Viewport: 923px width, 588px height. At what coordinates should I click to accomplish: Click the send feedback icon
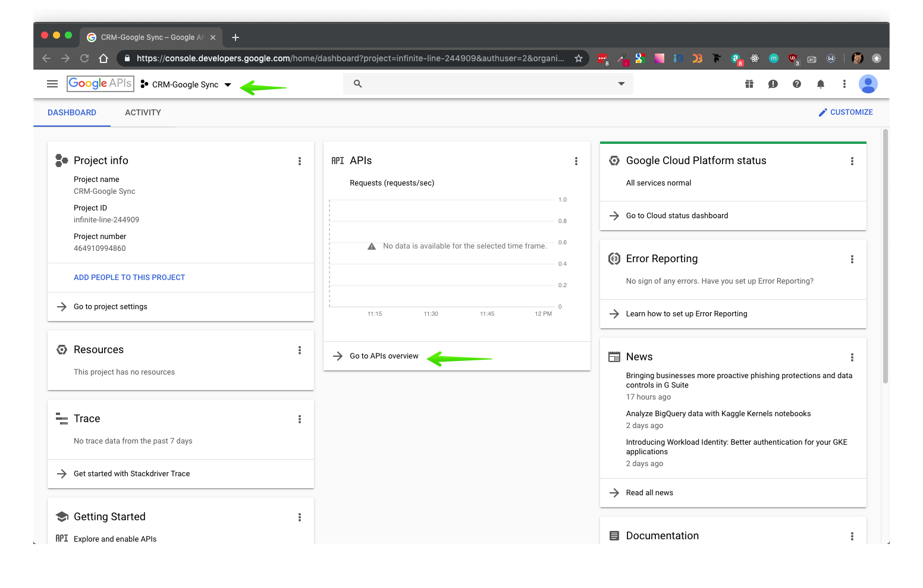point(773,84)
